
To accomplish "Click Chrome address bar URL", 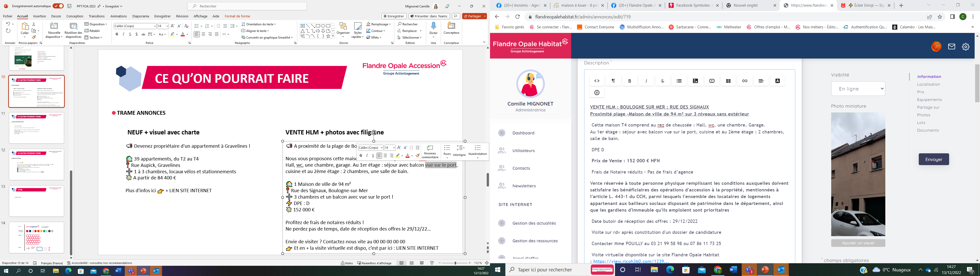I will point(583,17).
